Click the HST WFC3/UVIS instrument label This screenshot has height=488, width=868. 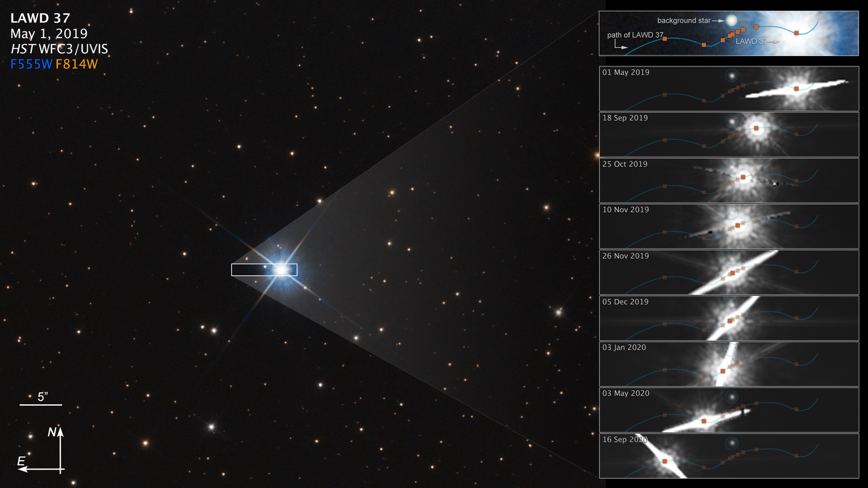[x=59, y=49]
